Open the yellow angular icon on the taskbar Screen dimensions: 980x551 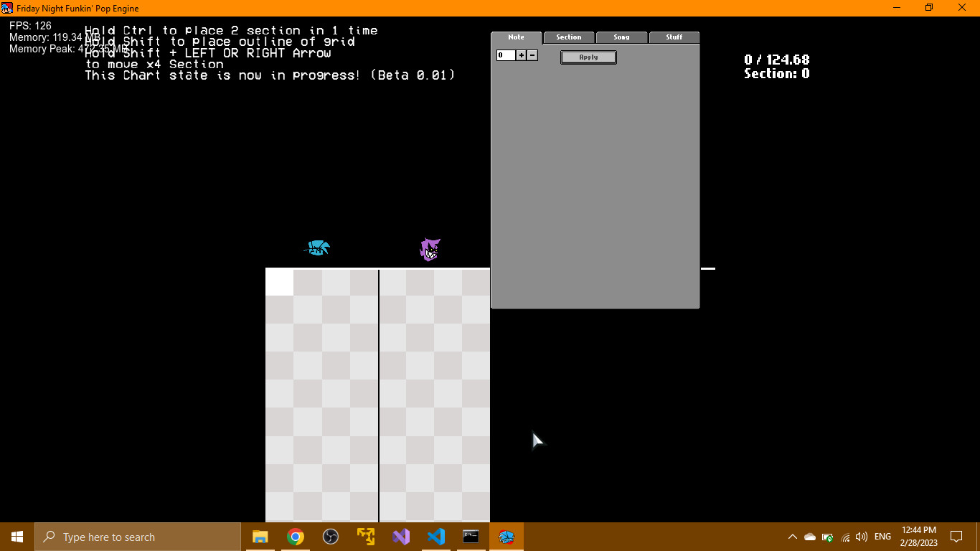[365, 537]
